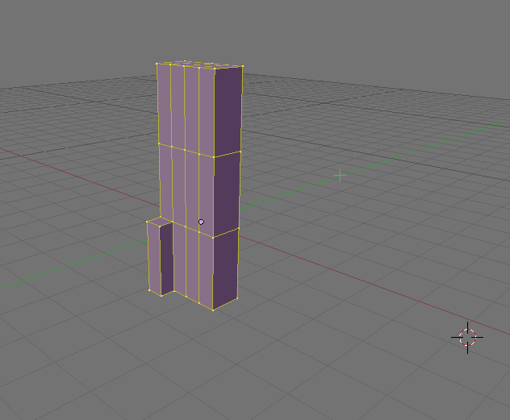Select the topmost dark side face of the tower
This screenshot has height=420, width=510.
tap(228, 110)
